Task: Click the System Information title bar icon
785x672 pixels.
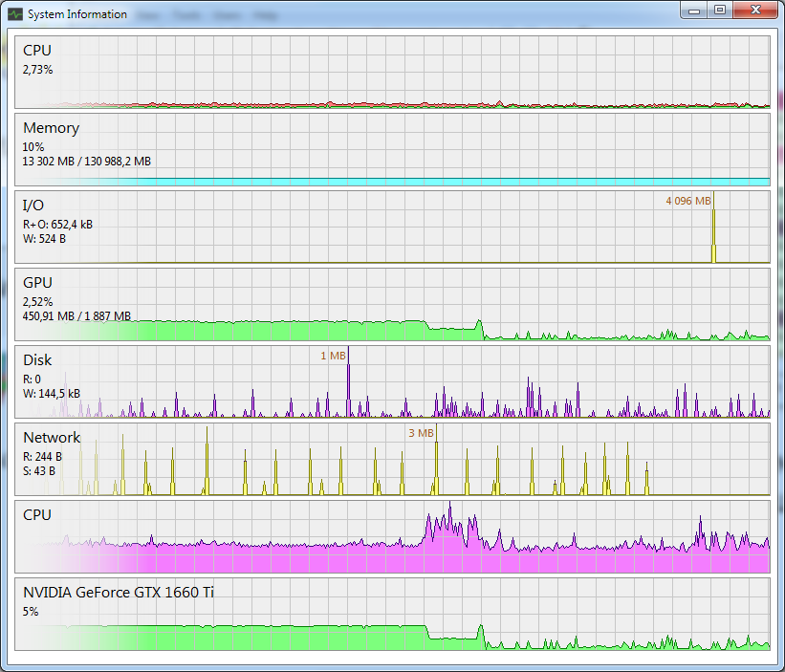Action: (15, 14)
